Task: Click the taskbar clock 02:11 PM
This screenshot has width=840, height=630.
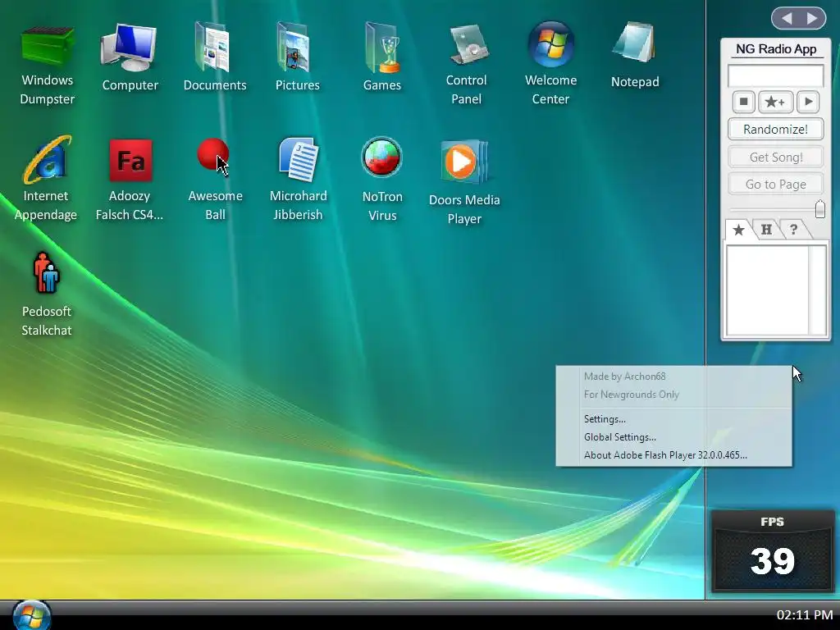Action: tap(805, 615)
